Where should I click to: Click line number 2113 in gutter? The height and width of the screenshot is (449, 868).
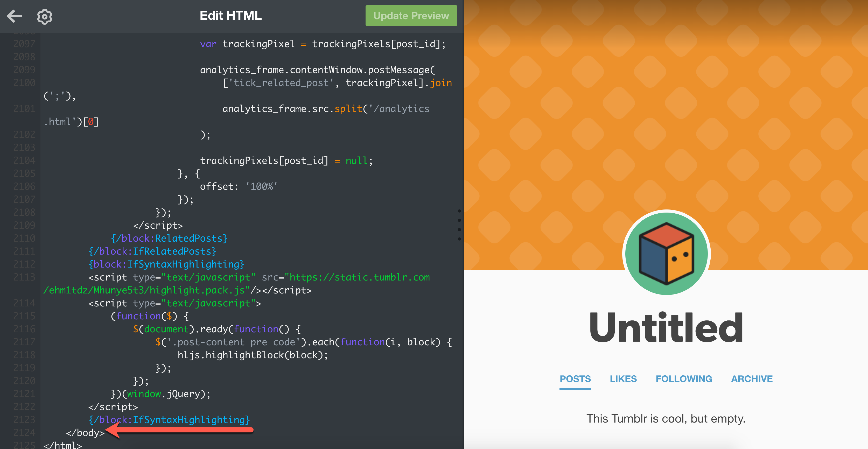(24, 277)
